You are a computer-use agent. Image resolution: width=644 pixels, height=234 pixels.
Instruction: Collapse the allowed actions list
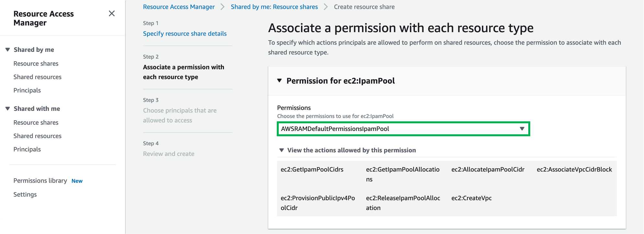pos(282,150)
